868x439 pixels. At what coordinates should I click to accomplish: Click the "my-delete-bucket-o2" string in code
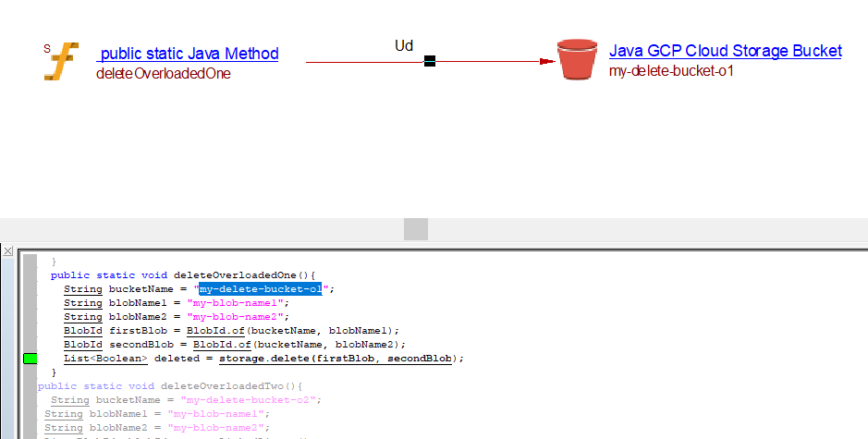pos(251,400)
